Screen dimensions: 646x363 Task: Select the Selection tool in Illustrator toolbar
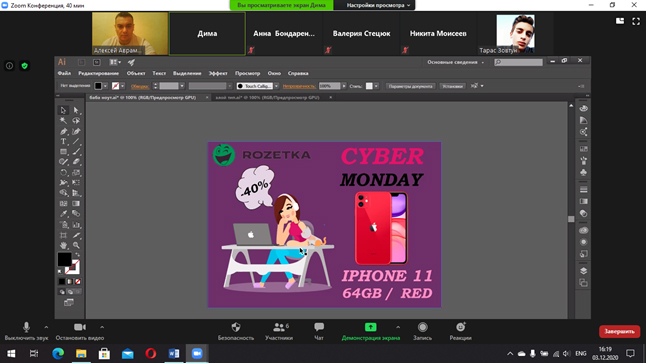63,110
